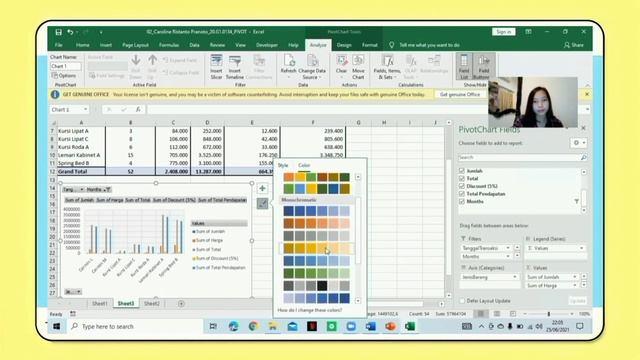Toggle the Field List button
Screen dimensions: 640x360
[x=464, y=67]
